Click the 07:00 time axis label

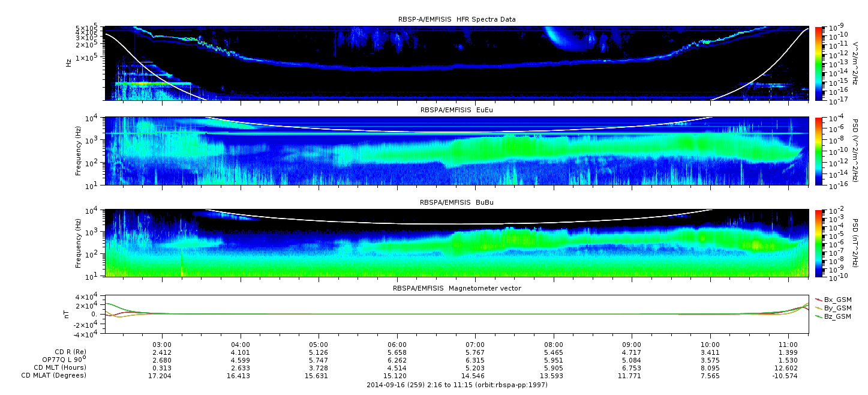pos(475,345)
